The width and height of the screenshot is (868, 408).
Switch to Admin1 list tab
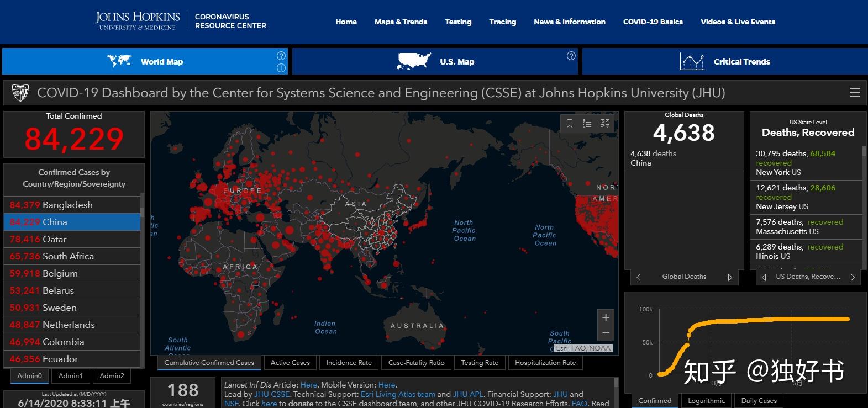tap(71, 376)
